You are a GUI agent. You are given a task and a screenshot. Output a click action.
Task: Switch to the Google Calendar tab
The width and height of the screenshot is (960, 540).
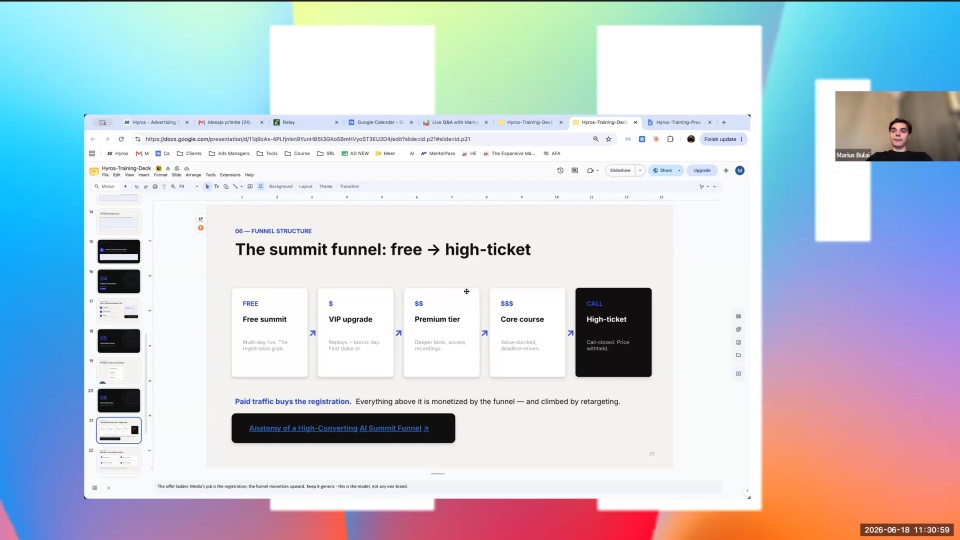pyautogui.click(x=380, y=122)
